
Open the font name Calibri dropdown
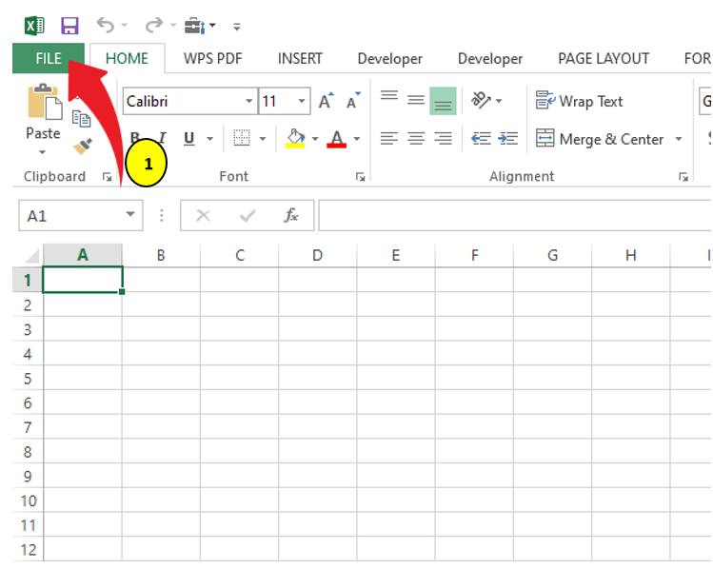[249, 102]
